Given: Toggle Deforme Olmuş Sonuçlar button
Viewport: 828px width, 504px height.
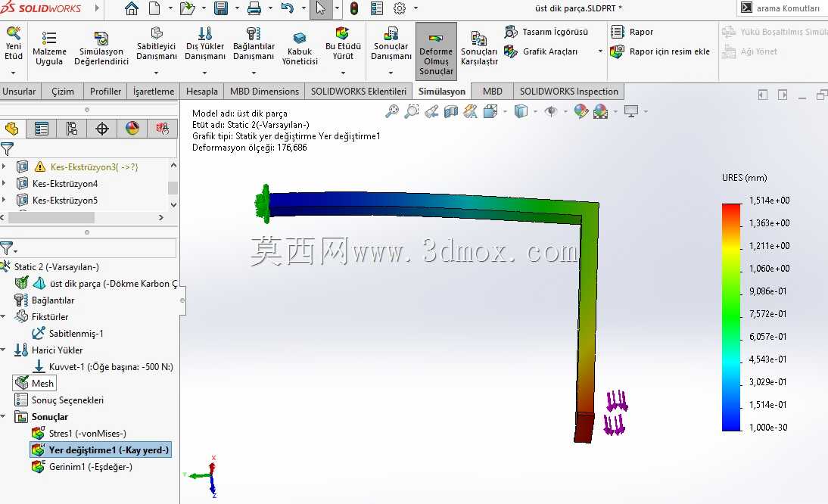Looking at the screenshot, I should [x=436, y=51].
